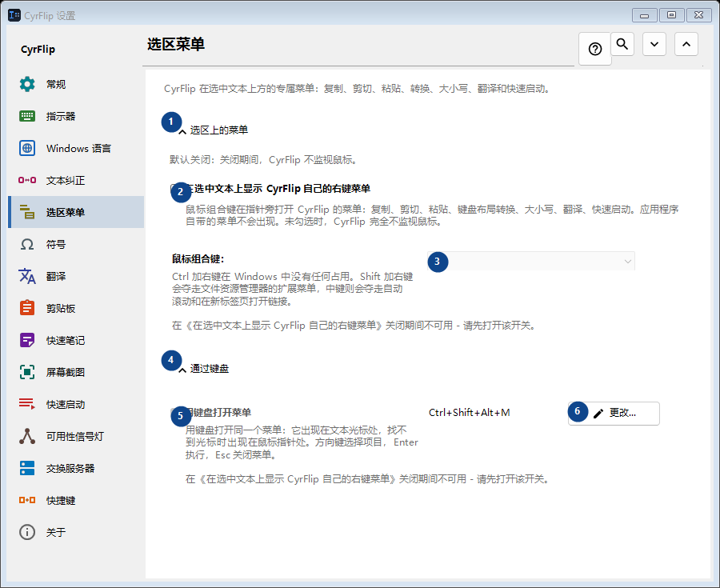The image size is (720, 588).
Task: Open the 鼠标组合键 dropdown
Action: (x=531, y=261)
